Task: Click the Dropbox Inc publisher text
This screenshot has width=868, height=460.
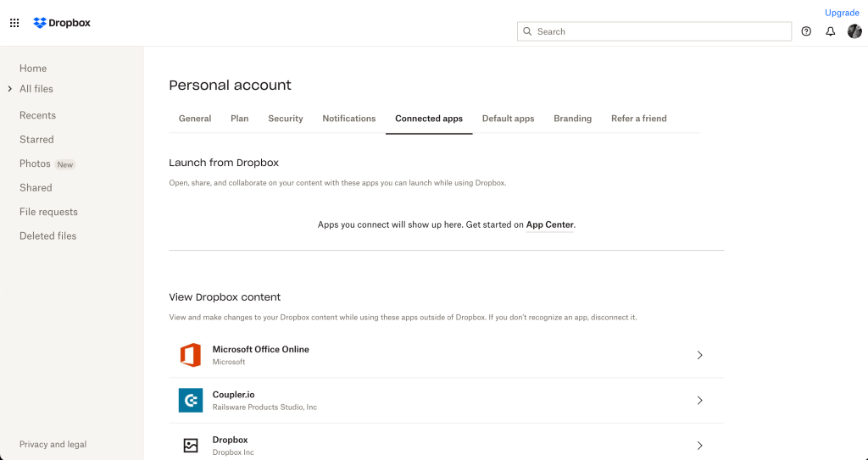Action: point(233,452)
